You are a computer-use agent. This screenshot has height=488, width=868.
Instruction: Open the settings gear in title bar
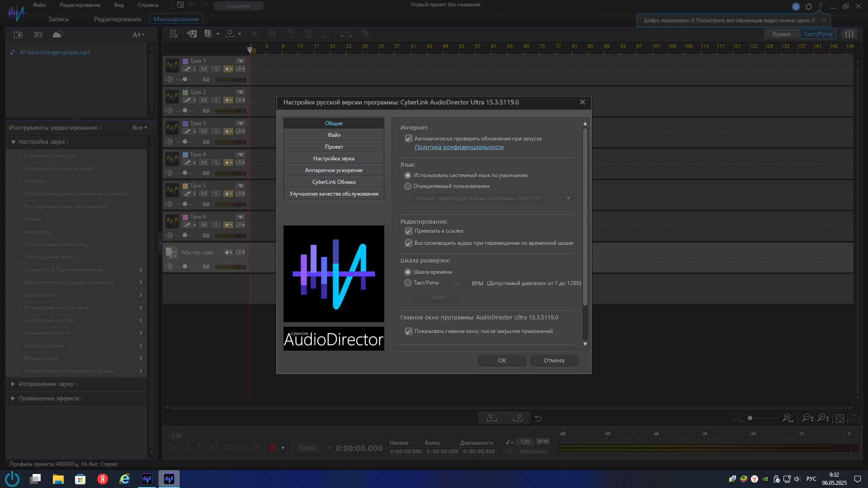coord(809,6)
